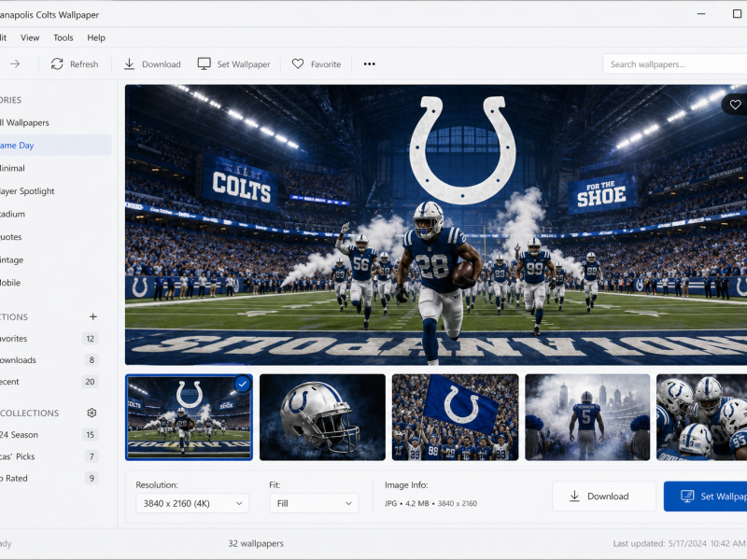
Task: Open collections settings gear icon
Action: coord(92,413)
